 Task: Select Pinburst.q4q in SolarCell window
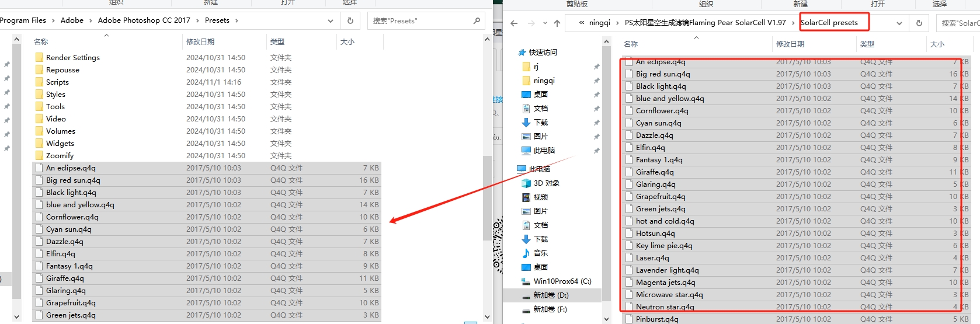797,319
